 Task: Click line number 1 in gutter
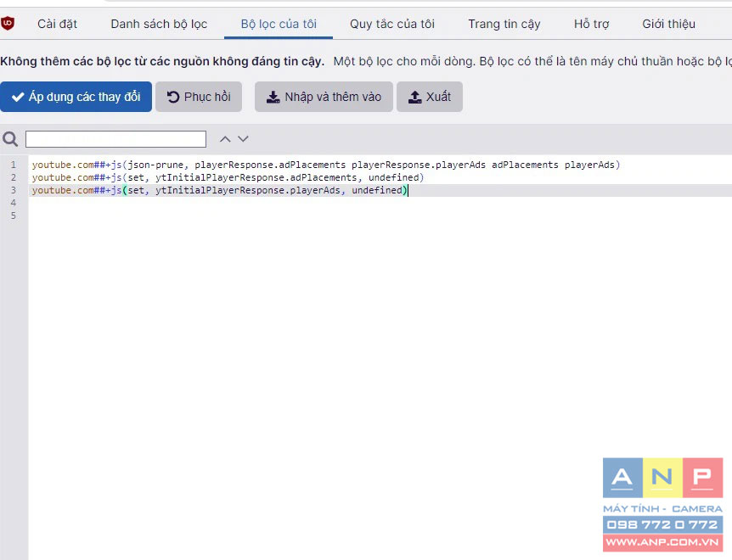tap(14, 165)
